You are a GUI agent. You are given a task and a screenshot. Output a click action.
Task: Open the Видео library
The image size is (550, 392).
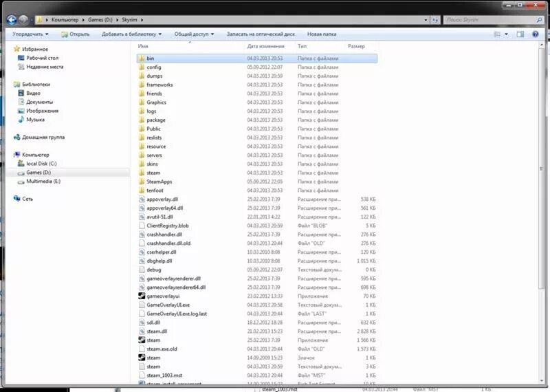[33, 93]
